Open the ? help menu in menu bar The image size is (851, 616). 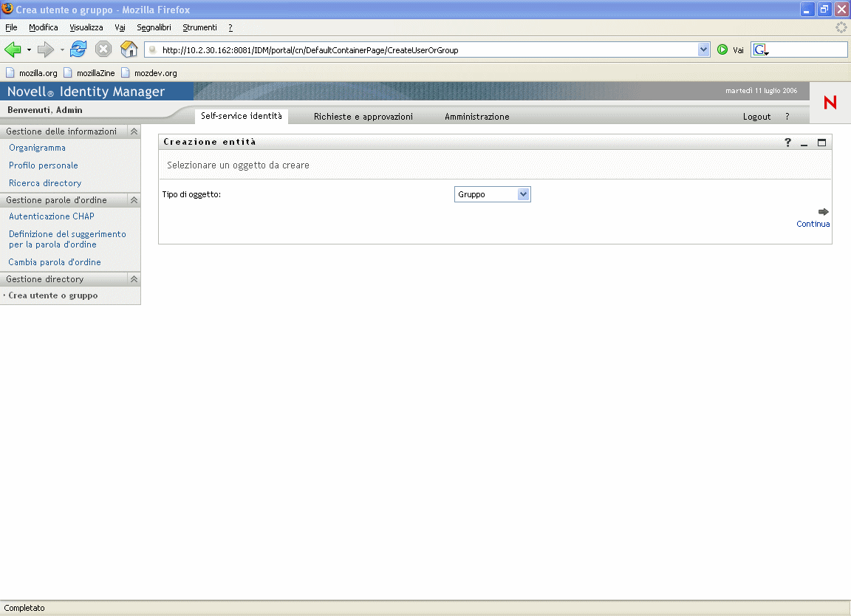pyautogui.click(x=230, y=27)
